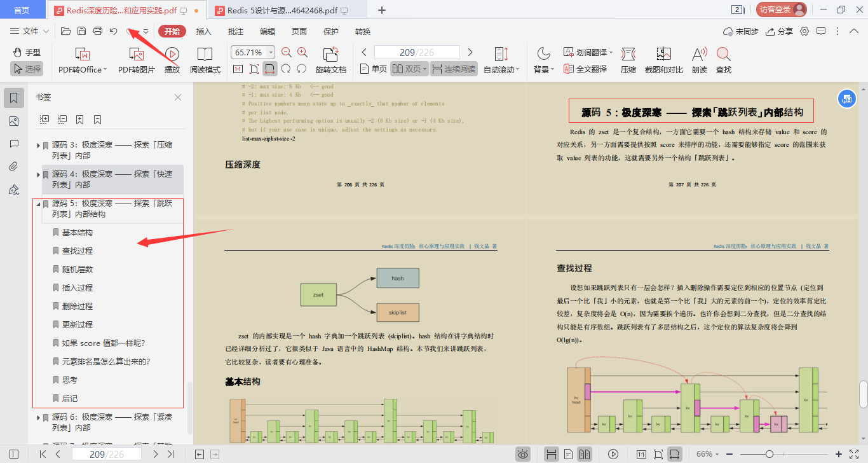This screenshot has height=463, width=868.
Task: Open customize quick access toolbar arrow
Action: tap(146, 31)
